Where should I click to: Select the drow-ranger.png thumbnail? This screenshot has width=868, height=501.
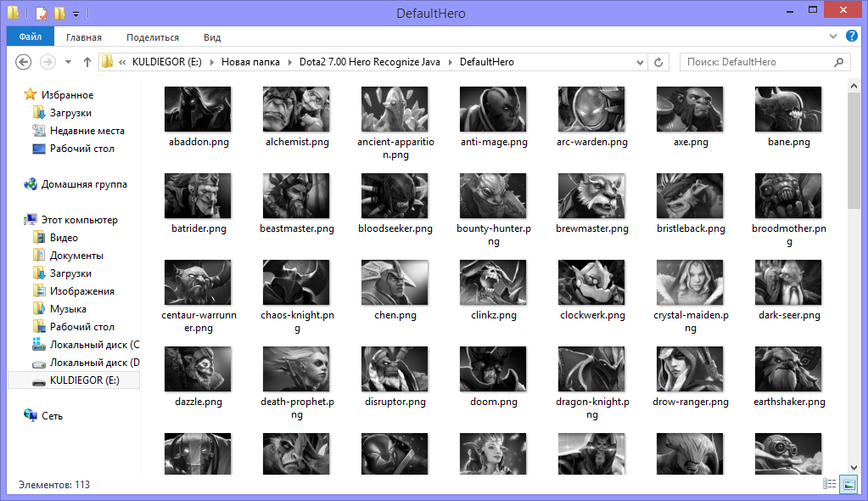[690, 369]
